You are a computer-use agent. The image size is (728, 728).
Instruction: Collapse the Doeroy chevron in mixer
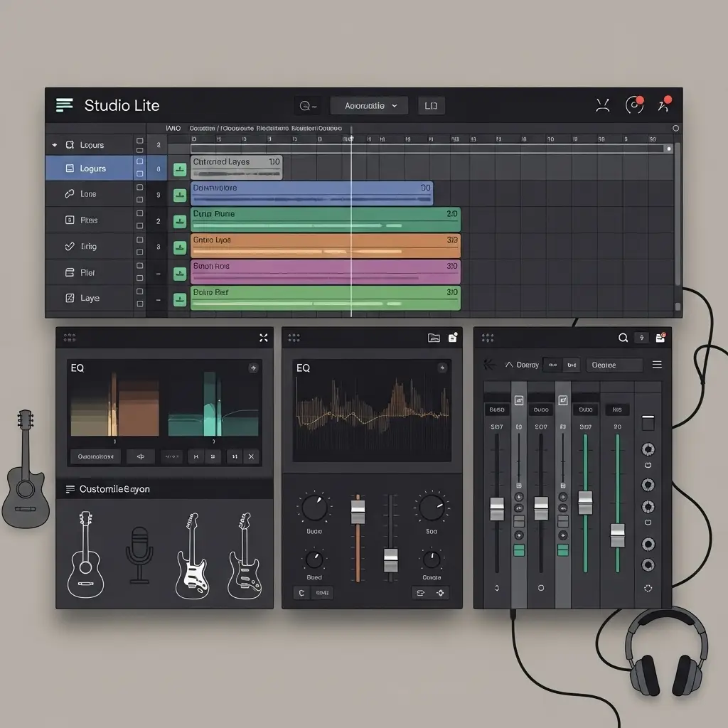coord(509,365)
